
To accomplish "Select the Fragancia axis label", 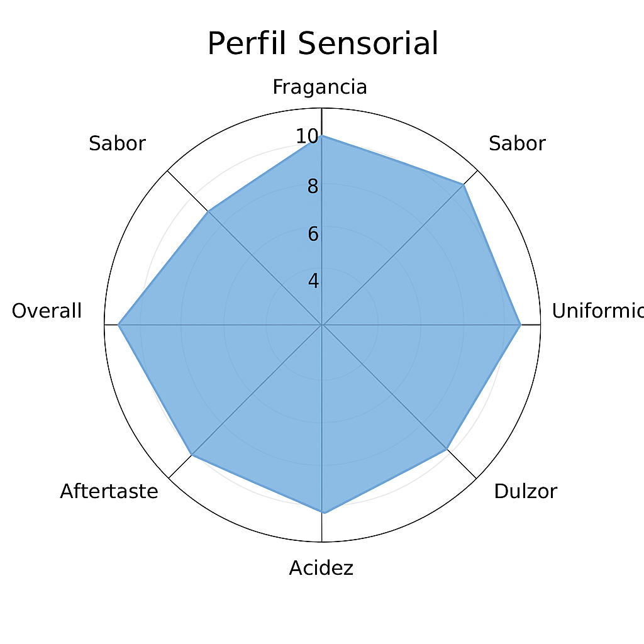I will tap(319, 87).
